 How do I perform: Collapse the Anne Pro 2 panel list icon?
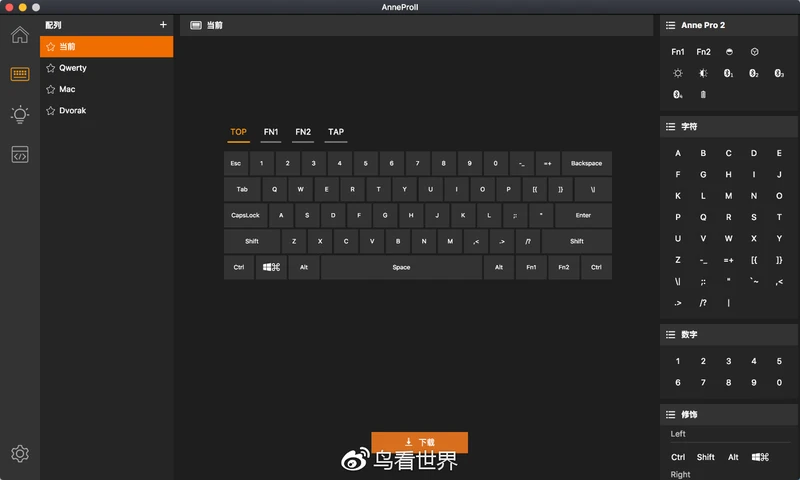(670, 25)
